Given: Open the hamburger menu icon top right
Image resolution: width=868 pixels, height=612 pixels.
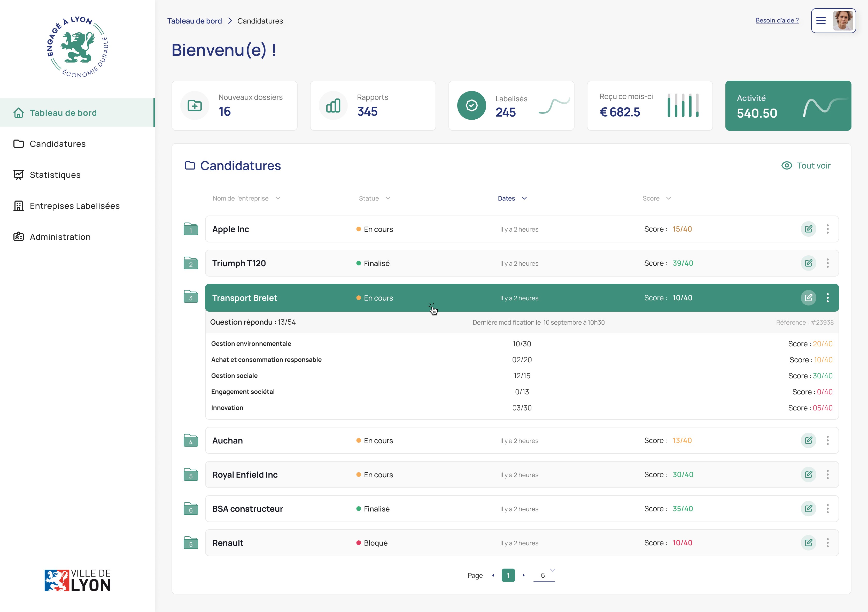Looking at the screenshot, I should click(x=821, y=21).
